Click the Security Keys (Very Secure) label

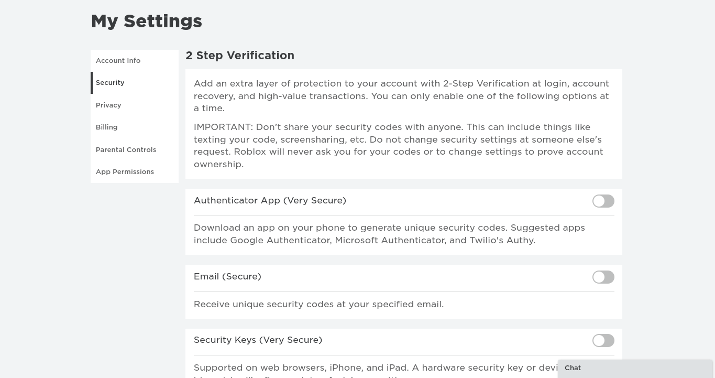(x=258, y=340)
